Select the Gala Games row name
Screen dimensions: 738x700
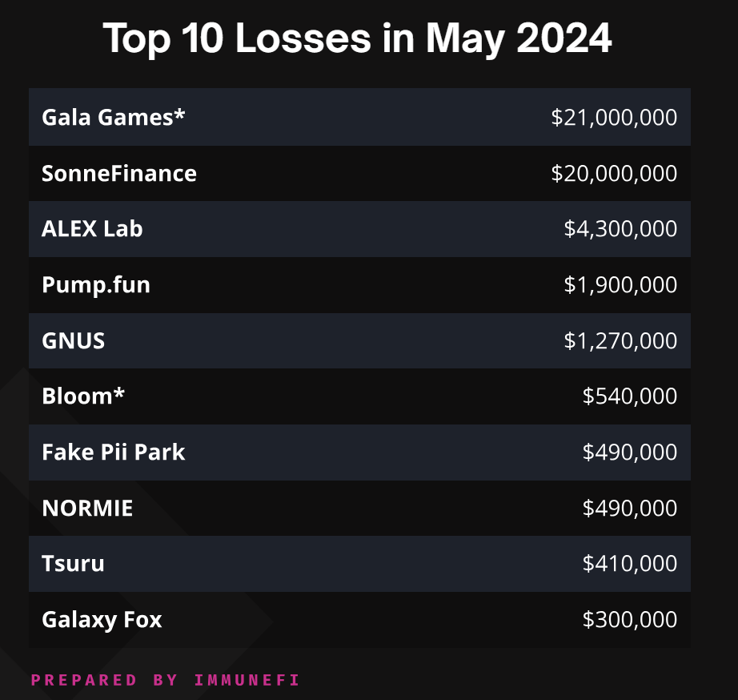click(113, 117)
